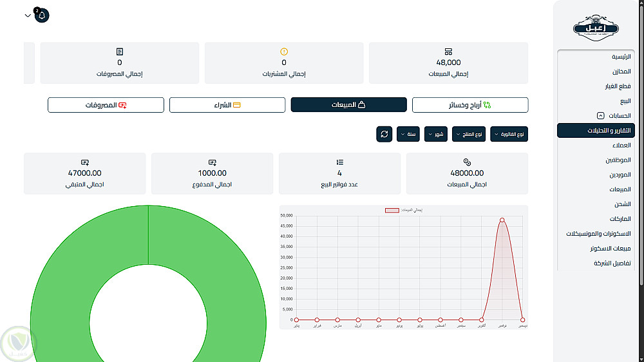Open the نوع الفاتورة dropdown filter
644x362 pixels.
click(x=509, y=134)
